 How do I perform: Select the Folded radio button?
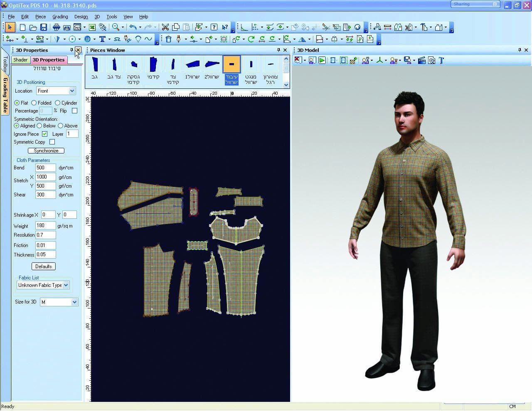pos(34,103)
